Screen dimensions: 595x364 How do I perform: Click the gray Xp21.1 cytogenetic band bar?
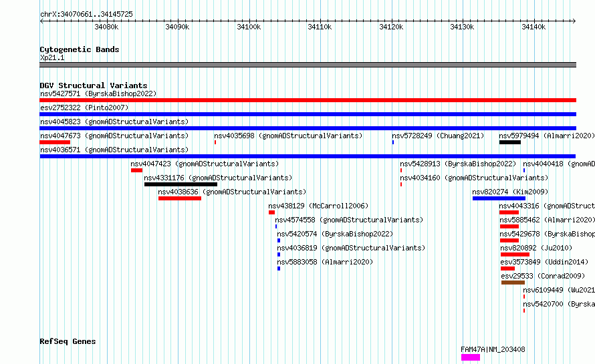(308, 65)
